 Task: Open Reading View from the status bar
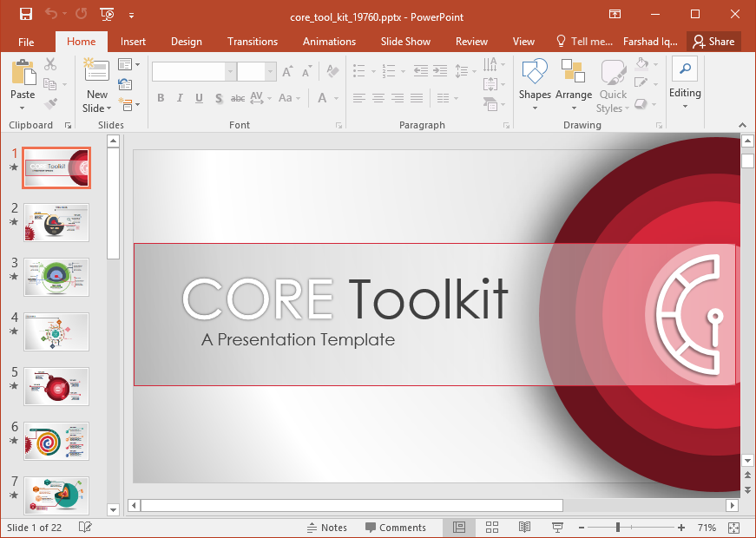[524, 528]
